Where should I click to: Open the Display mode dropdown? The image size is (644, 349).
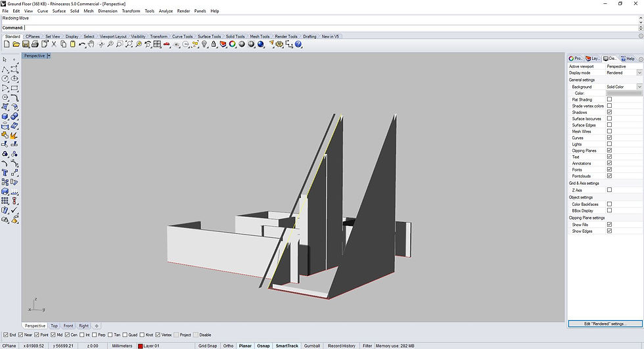(639, 73)
